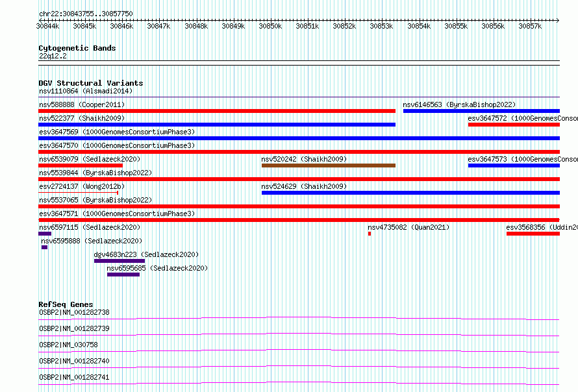This screenshot has height=392, width=578.
Task: Select the esv3647573 variant label
Action: pos(523,159)
